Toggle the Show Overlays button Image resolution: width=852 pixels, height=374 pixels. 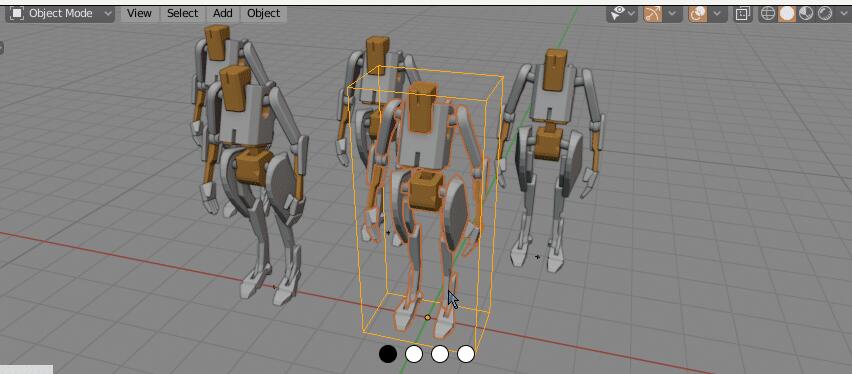pyautogui.click(x=698, y=14)
